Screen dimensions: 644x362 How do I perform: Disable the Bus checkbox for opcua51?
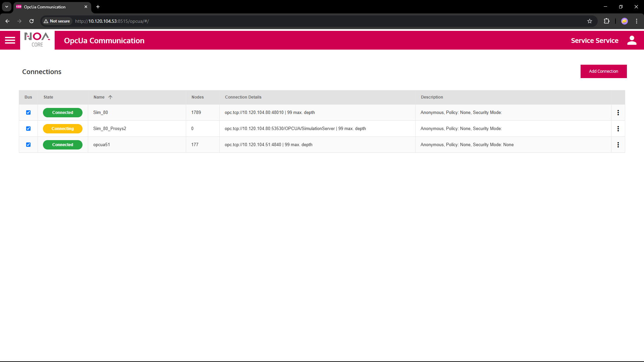click(x=29, y=145)
